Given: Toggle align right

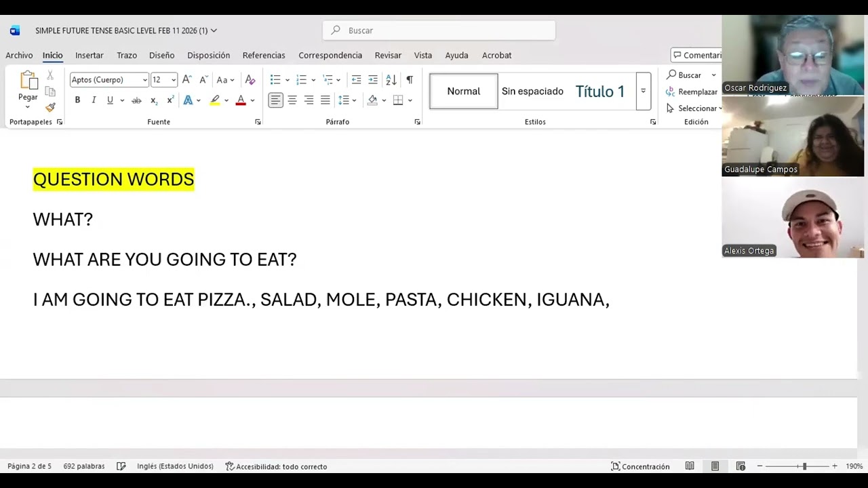Looking at the screenshot, I should 309,100.
